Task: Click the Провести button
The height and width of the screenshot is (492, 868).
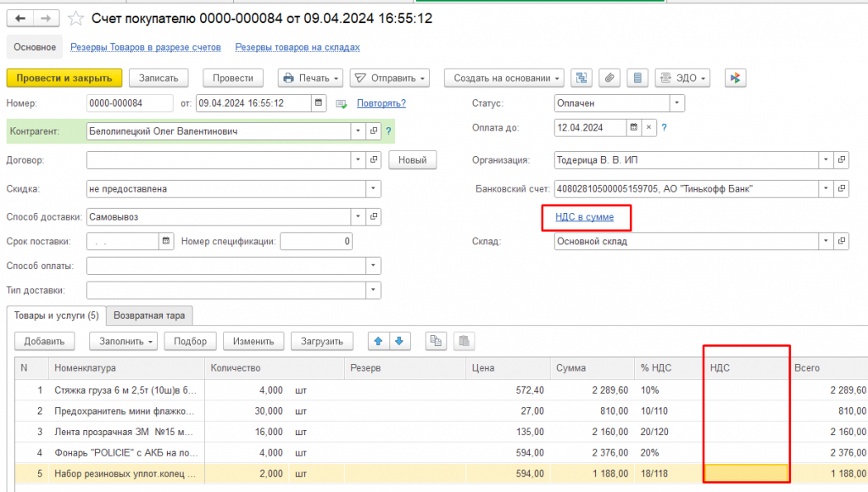Action: pyautogui.click(x=233, y=78)
